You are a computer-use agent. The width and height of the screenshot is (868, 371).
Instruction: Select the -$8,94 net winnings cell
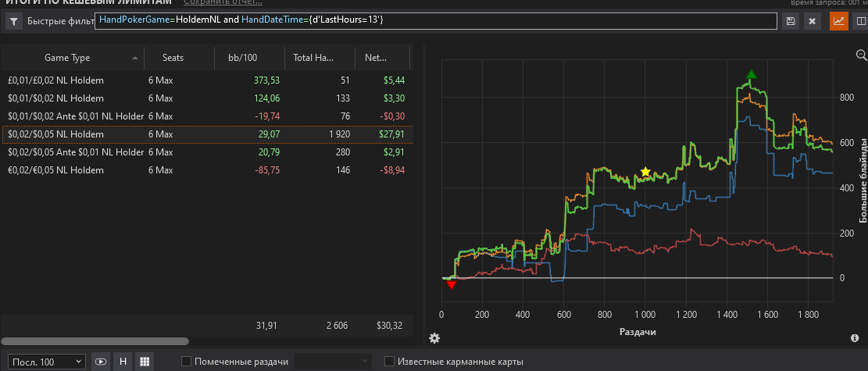[x=392, y=170]
